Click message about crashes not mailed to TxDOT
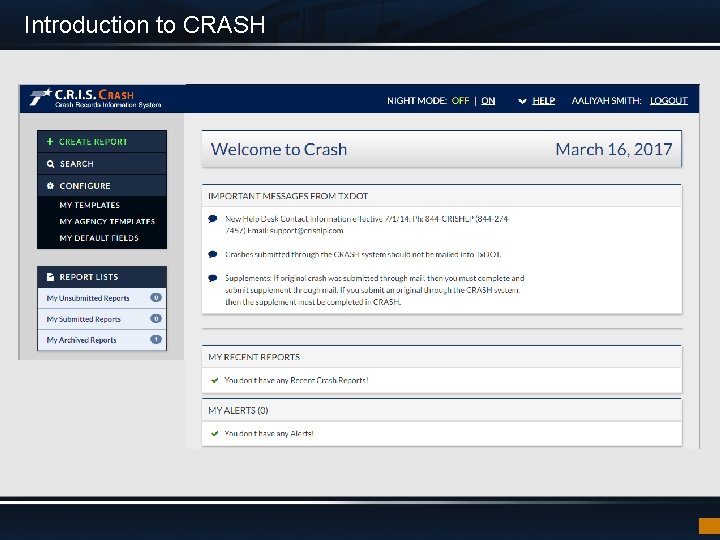 coord(363,254)
